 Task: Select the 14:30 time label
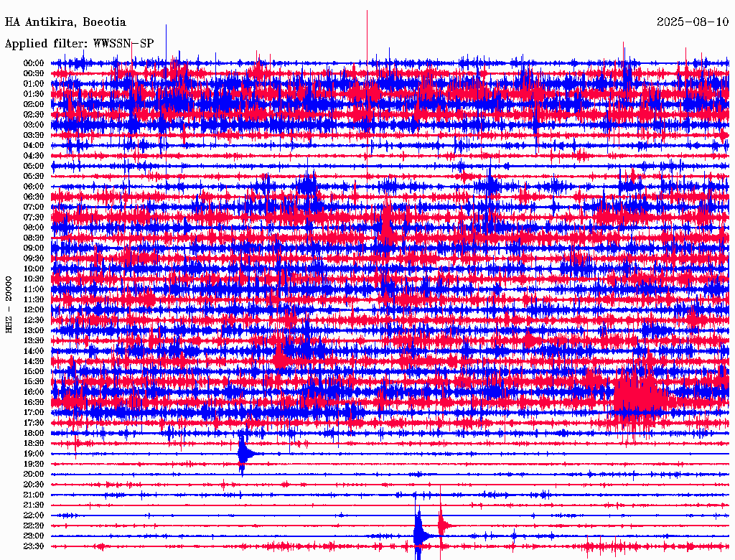click(x=33, y=361)
